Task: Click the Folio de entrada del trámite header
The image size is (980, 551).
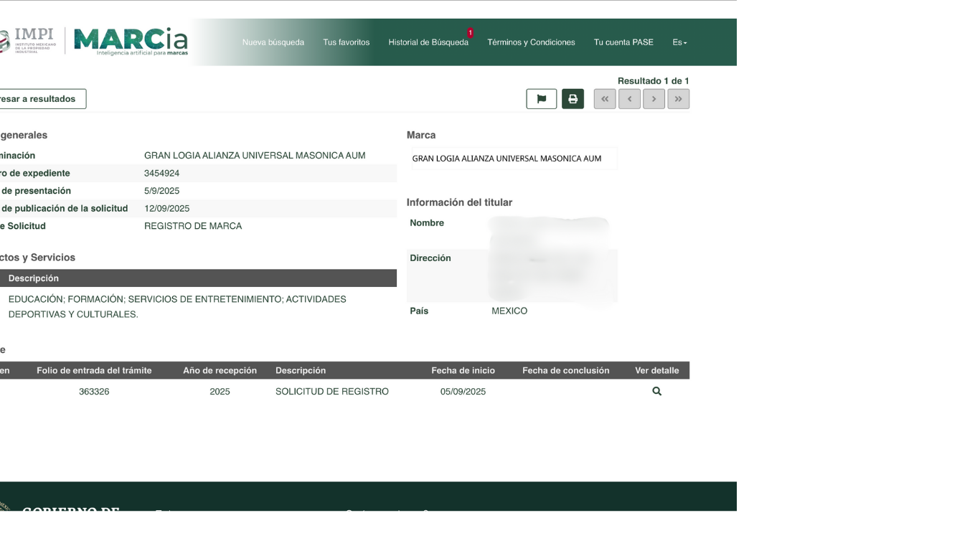Action: pyautogui.click(x=94, y=370)
